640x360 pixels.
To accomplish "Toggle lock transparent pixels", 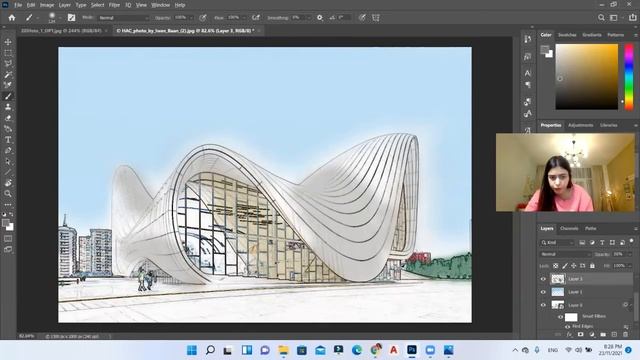I will (556, 266).
